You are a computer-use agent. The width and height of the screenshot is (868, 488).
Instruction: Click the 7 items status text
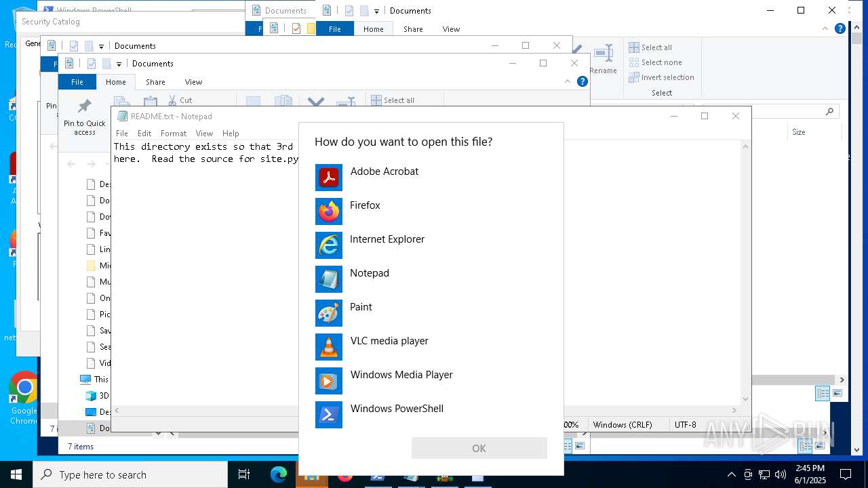[81, 447]
